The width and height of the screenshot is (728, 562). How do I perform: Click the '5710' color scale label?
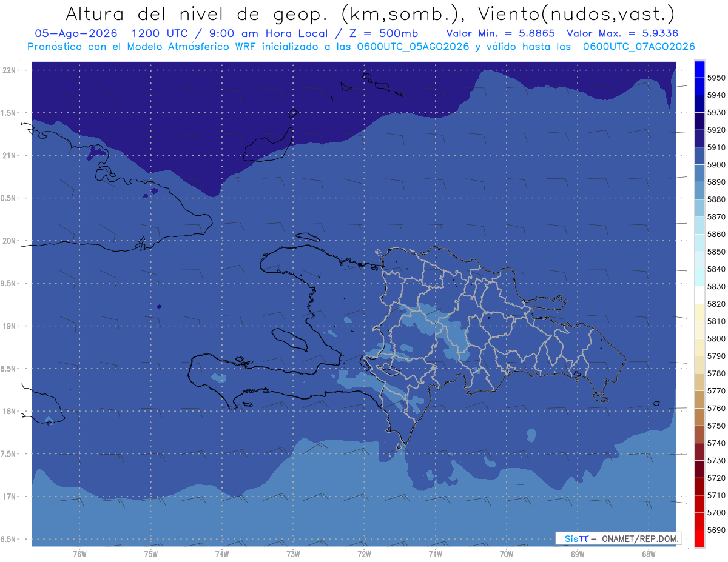(716, 495)
